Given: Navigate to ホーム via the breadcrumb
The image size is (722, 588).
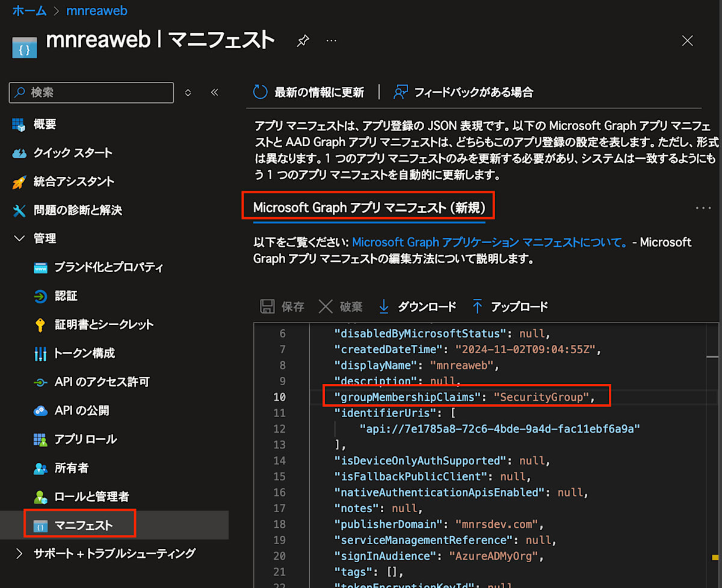Looking at the screenshot, I should (x=29, y=10).
